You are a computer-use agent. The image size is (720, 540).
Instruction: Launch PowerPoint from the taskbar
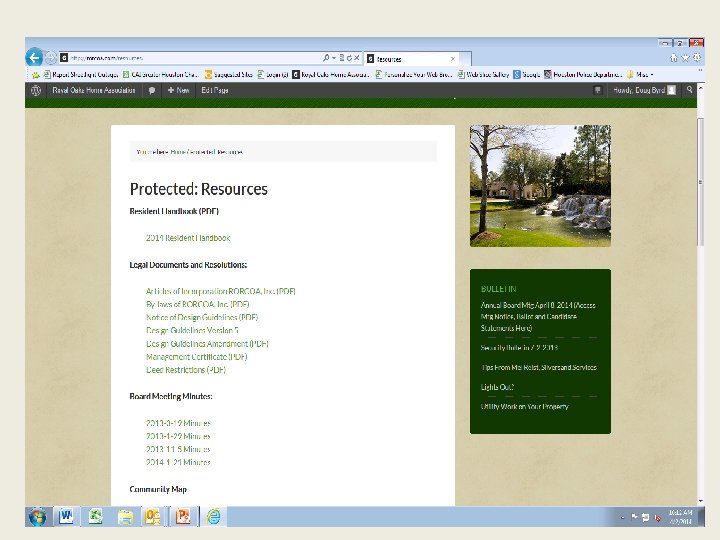click(183, 517)
